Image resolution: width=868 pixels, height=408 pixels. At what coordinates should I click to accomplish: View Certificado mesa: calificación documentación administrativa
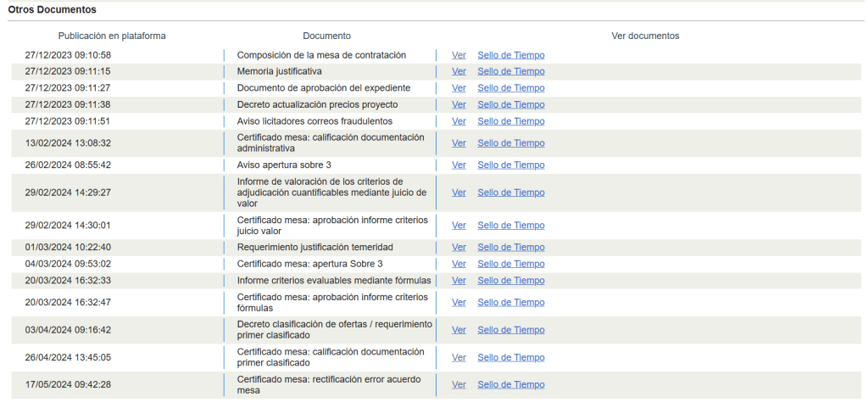[x=459, y=143]
